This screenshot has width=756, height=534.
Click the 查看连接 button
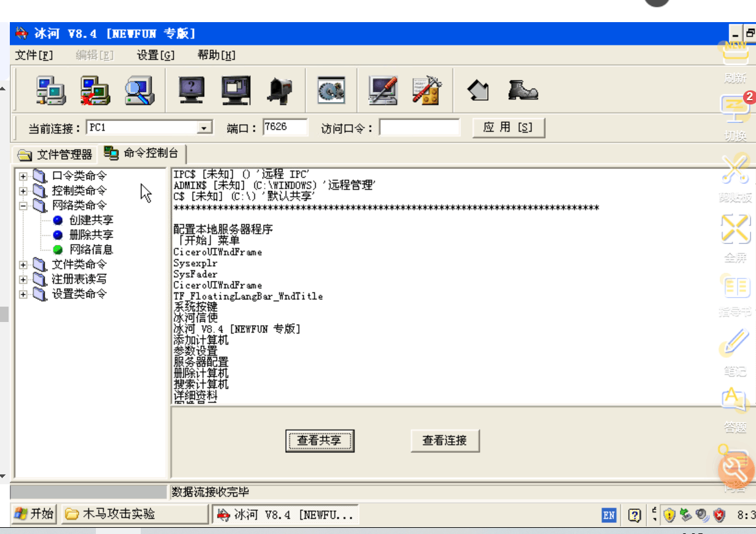pyautogui.click(x=445, y=440)
